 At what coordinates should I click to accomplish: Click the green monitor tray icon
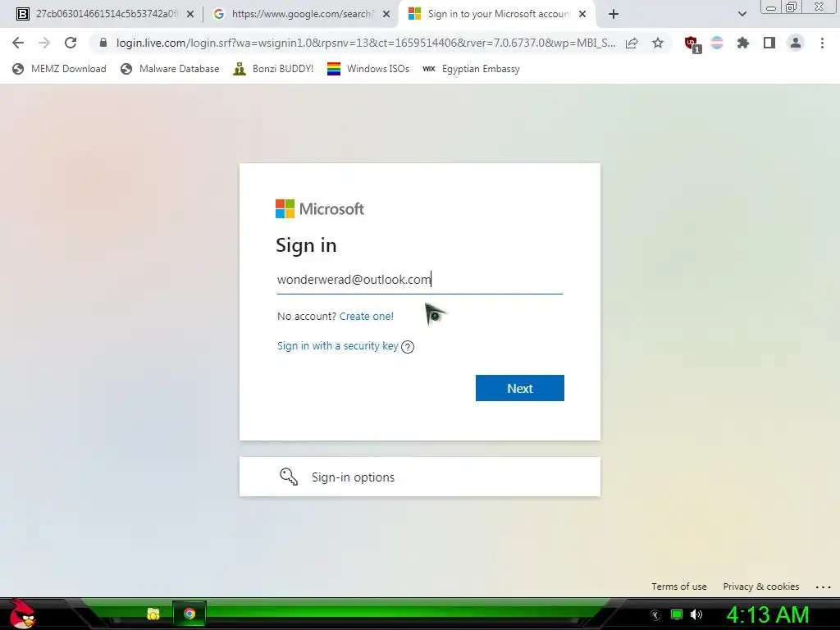(x=677, y=614)
